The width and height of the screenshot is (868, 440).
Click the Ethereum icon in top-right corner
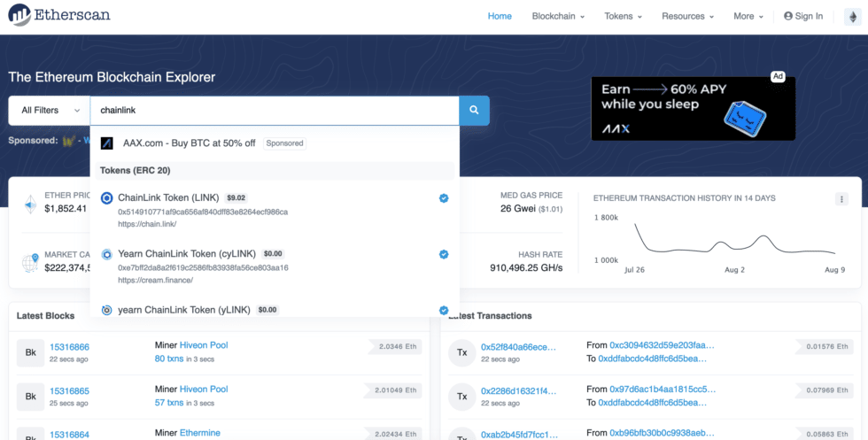(x=855, y=16)
